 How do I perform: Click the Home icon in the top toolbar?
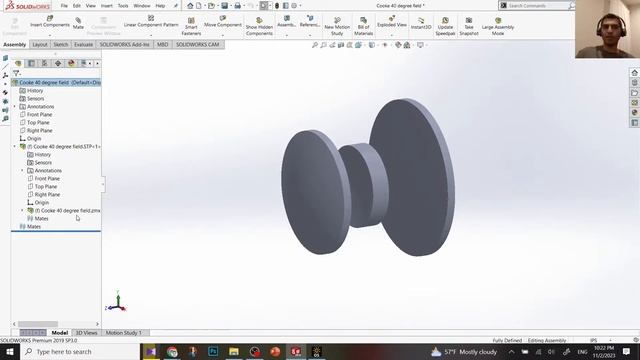click(190, 6)
